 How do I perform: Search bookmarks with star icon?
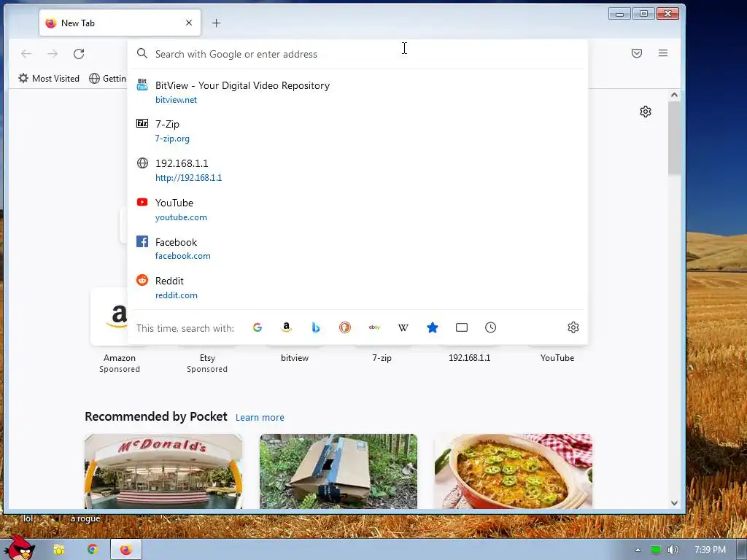(433, 327)
